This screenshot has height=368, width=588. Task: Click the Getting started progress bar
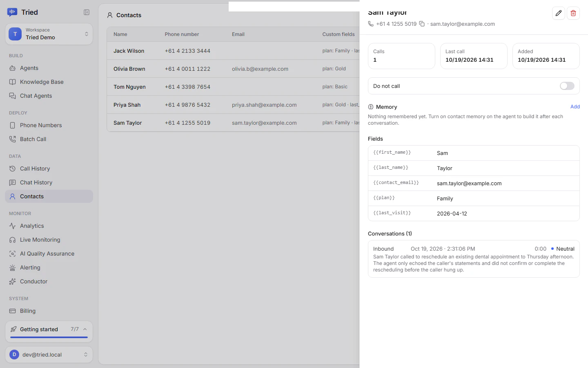pyautogui.click(x=49, y=337)
